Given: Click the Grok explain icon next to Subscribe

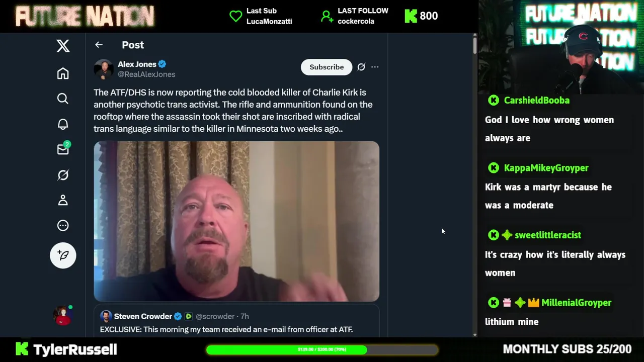Looking at the screenshot, I should (361, 67).
